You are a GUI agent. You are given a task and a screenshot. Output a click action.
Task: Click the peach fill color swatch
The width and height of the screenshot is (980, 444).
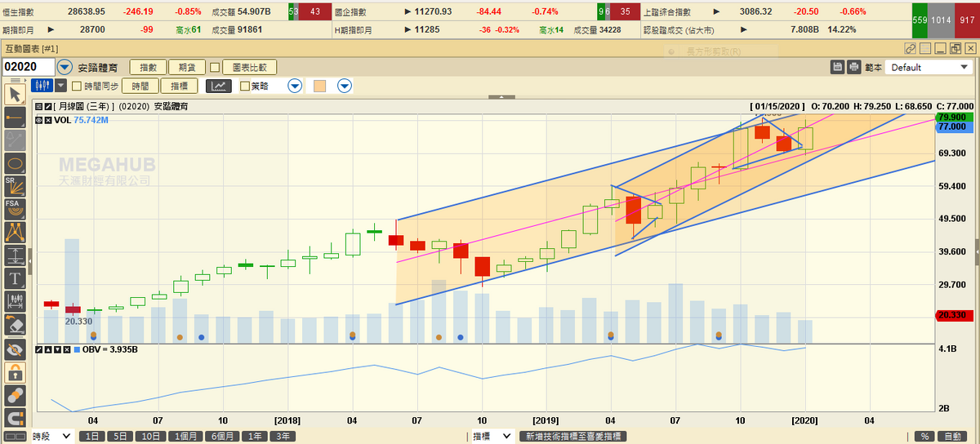(x=320, y=86)
